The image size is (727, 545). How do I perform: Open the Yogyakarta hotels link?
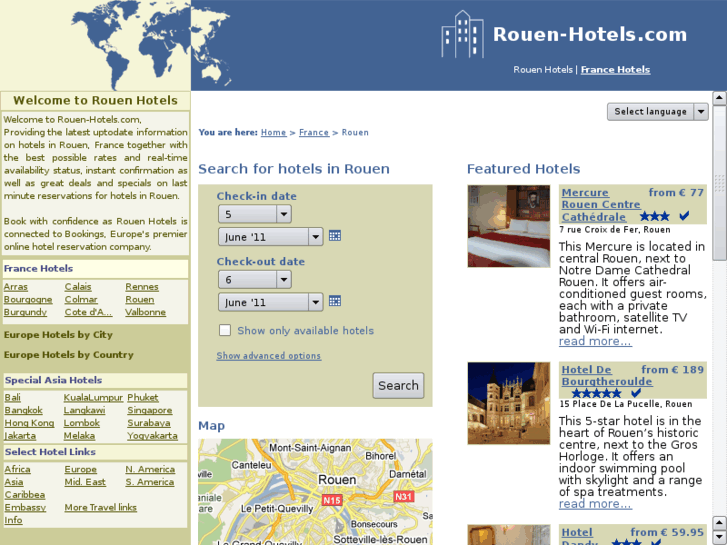pos(153,436)
